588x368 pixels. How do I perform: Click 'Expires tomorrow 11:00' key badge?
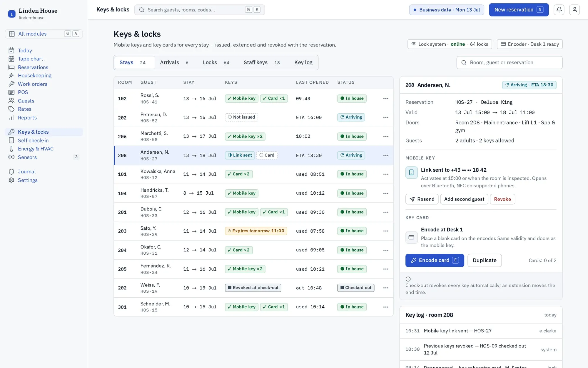pyautogui.click(x=256, y=231)
